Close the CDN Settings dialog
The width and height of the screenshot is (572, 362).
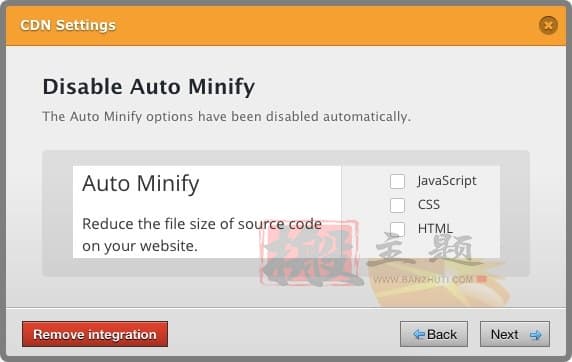pos(548,25)
